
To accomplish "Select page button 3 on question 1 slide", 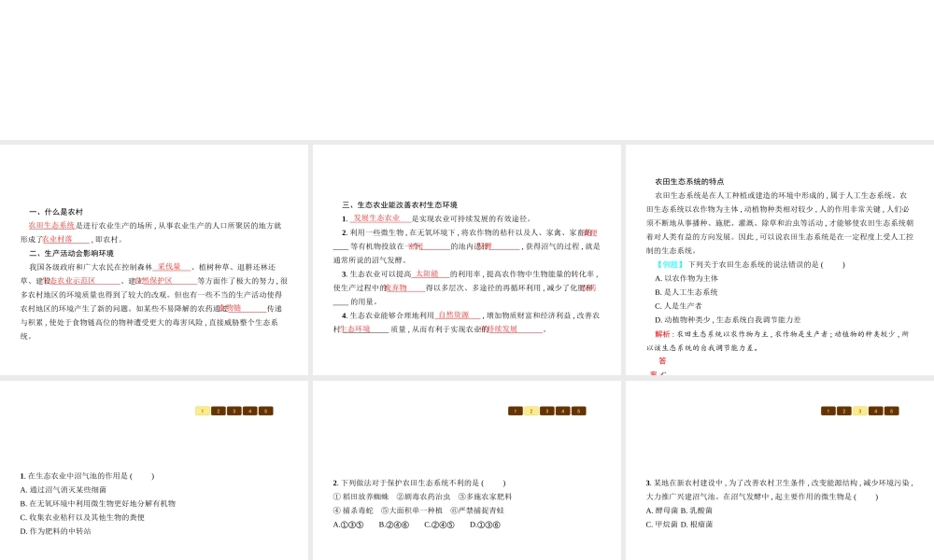I will pyautogui.click(x=234, y=411).
